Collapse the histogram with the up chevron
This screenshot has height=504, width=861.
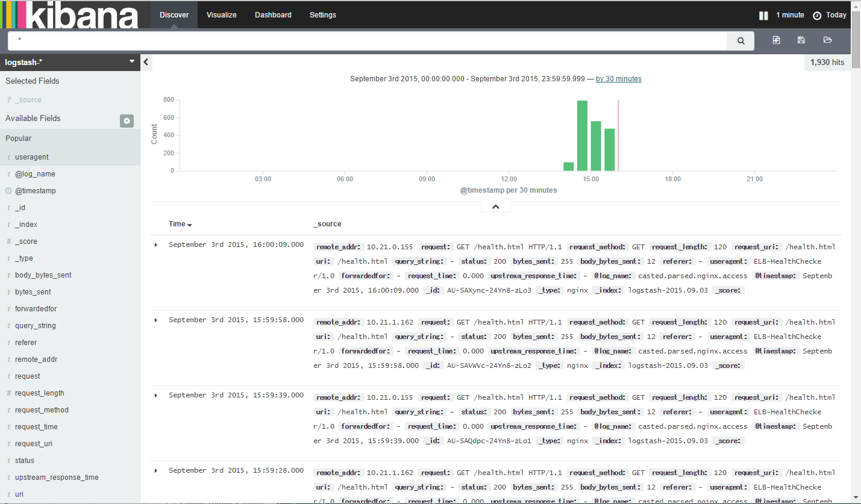click(495, 207)
